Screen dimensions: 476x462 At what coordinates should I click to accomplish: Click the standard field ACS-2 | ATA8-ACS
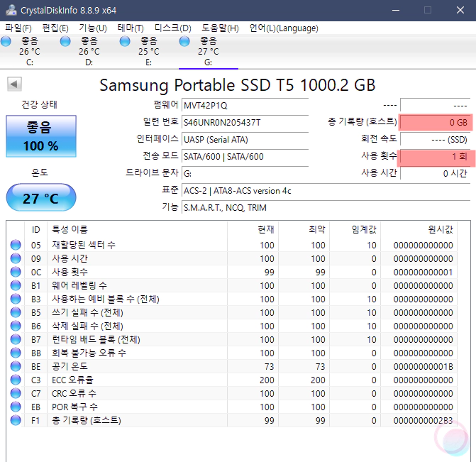(326, 191)
